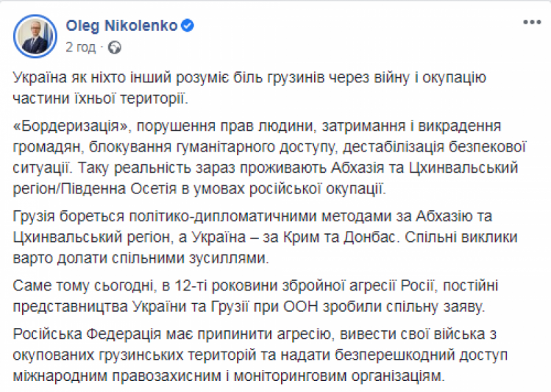Click the paragraph starting 'Саме тому сьогодні'
The height and width of the screenshot is (392, 551).
[255, 296]
